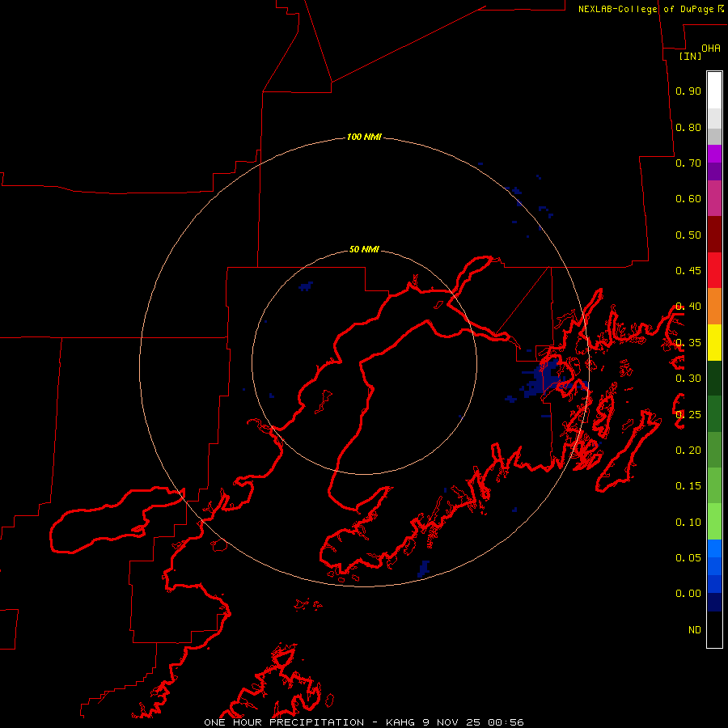This screenshot has width=728, height=728.
Task: Pick the yellow swatch in the color scale
Action: [x=714, y=342]
